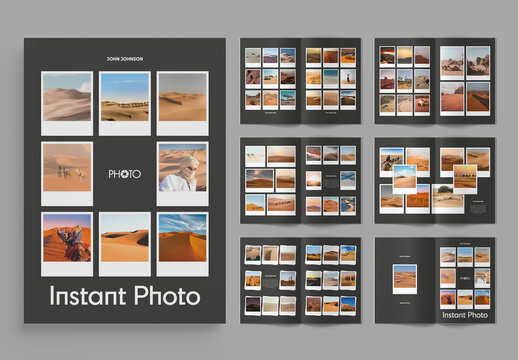Viewport: 518px width, 360px height.
Task: Open large photo of red sand with cliff
Action: click(452, 99)
